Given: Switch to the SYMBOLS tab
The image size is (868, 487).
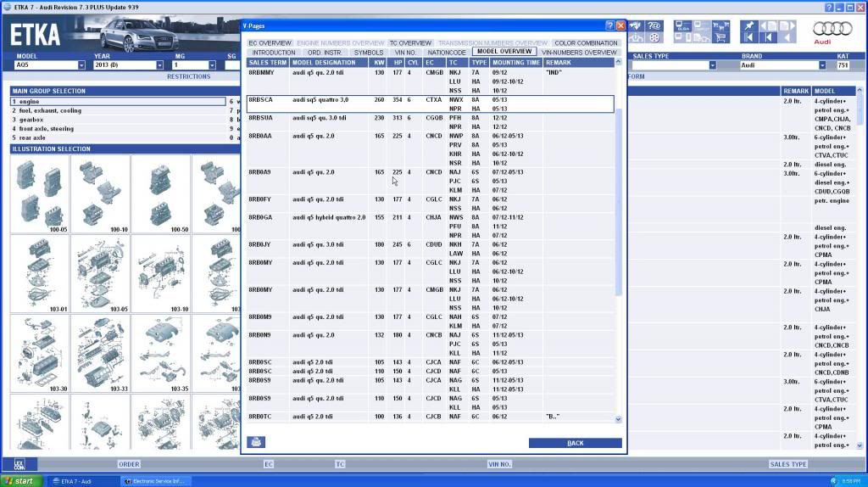Looking at the screenshot, I should click(369, 53).
